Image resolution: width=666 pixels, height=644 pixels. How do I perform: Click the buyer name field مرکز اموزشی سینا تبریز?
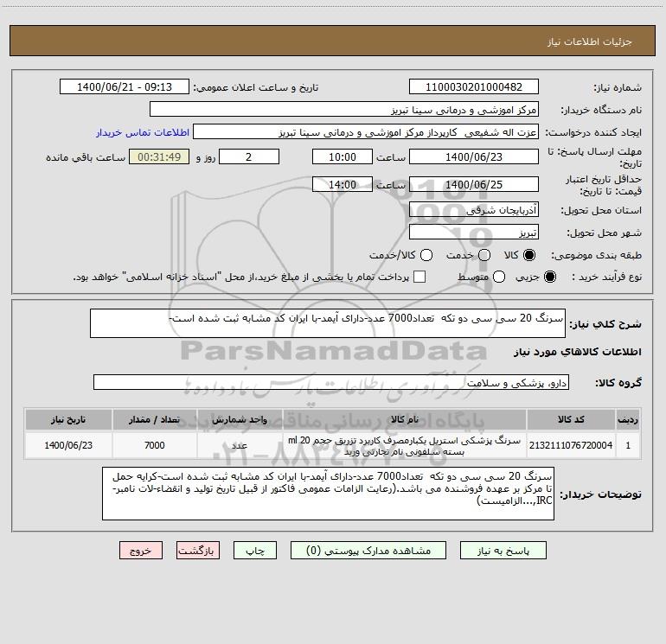click(x=344, y=110)
